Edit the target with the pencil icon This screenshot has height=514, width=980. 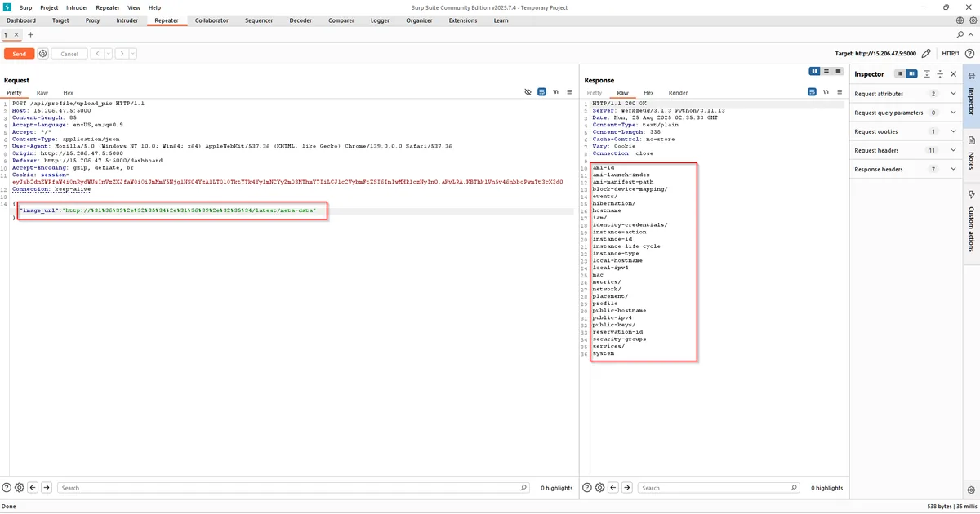click(926, 54)
